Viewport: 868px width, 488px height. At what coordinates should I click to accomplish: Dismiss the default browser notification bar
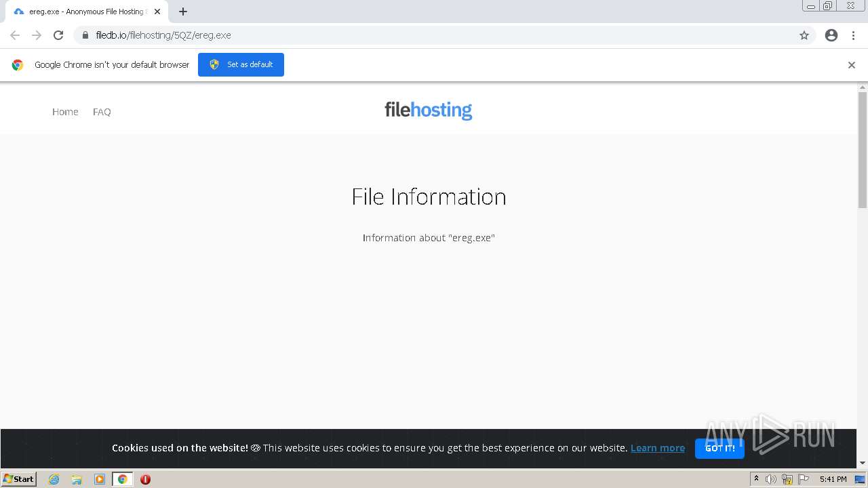click(x=852, y=65)
